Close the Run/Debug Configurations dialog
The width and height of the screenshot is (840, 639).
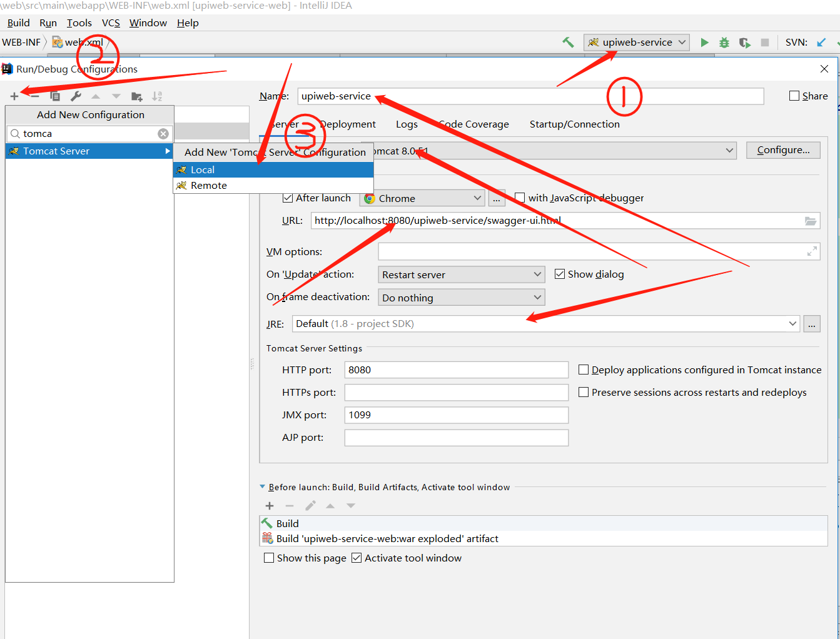pyautogui.click(x=824, y=69)
